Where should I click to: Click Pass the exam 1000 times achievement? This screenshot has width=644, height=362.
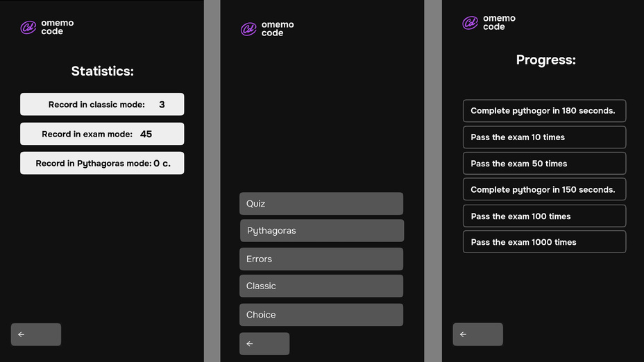point(544,242)
